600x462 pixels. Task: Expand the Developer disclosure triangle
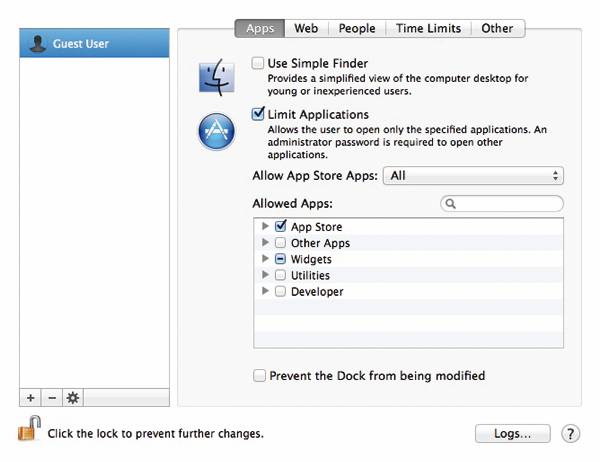point(265,291)
